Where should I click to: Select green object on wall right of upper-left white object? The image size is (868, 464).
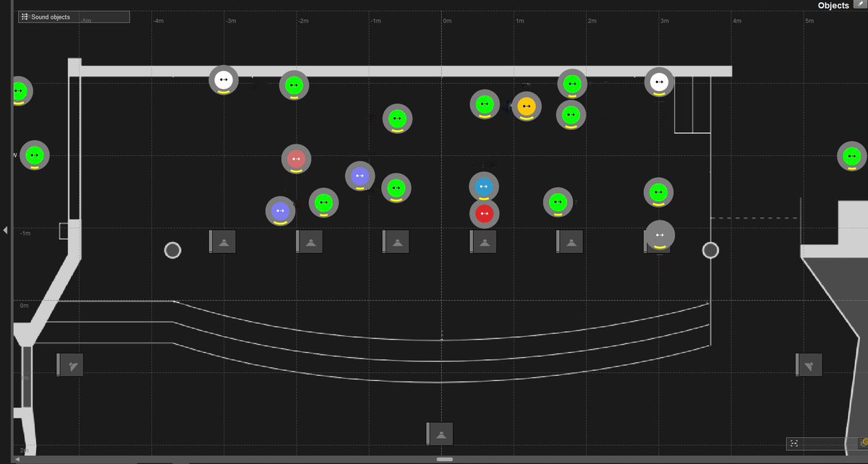294,85
